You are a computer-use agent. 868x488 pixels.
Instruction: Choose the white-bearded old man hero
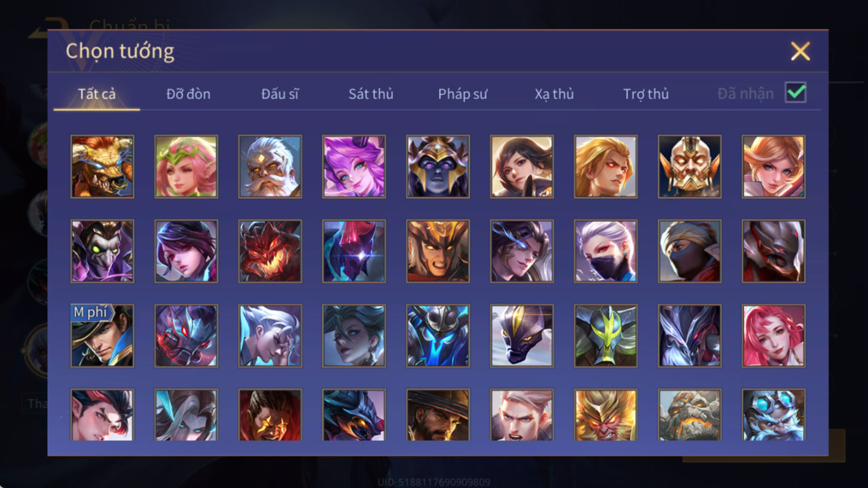tap(270, 166)
